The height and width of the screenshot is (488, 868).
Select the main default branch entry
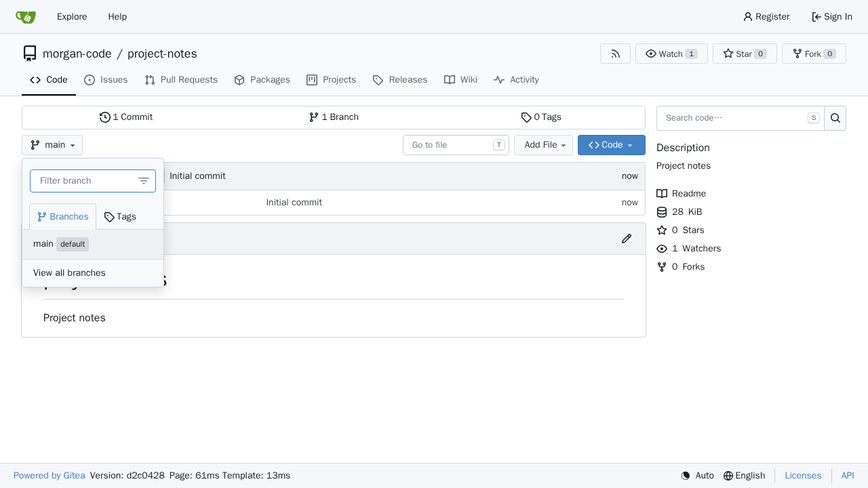coord(93,244)
